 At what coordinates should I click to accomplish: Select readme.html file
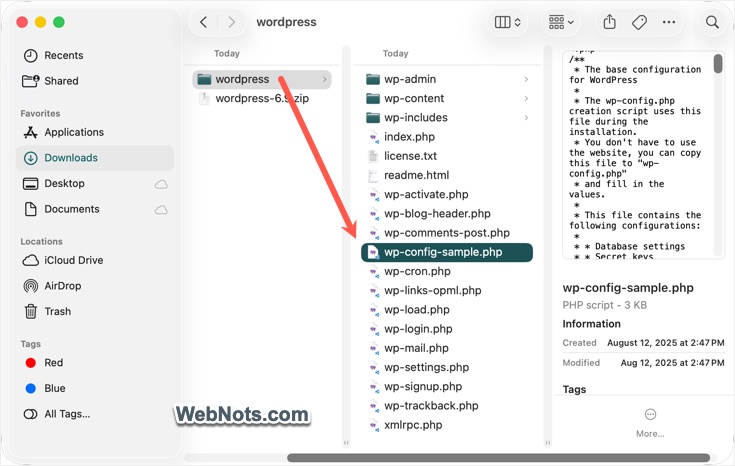click(447, 175)
